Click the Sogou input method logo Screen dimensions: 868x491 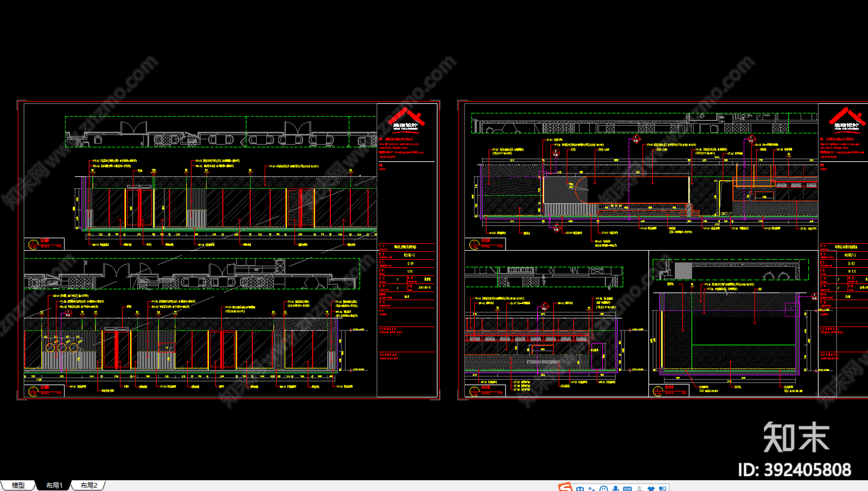pos(565,487)
